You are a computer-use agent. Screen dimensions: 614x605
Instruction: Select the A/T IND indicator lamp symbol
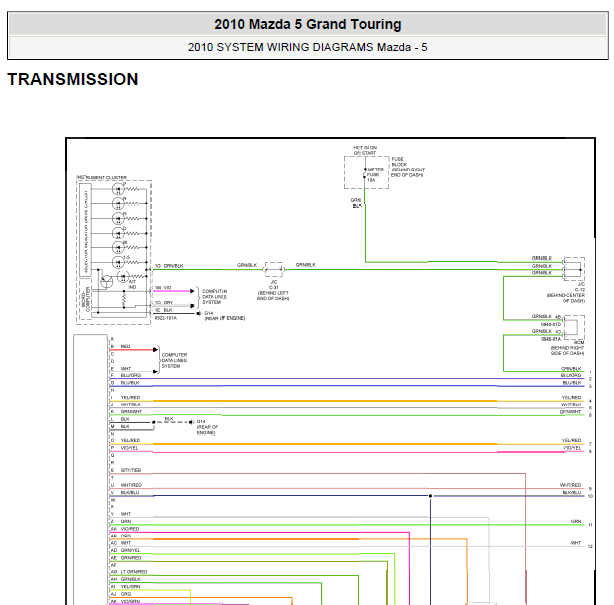coord(123,276)
